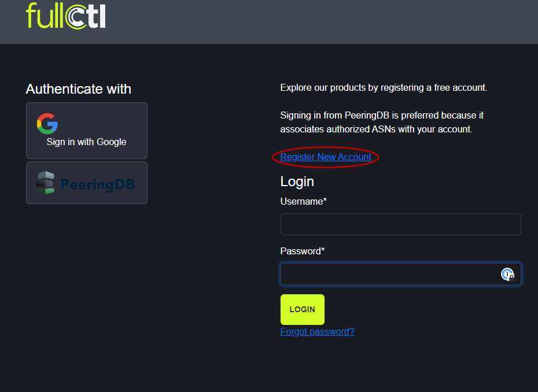Click the fullctl logo in the header
The height and width of the screenshot is (392, 538).
click(x=65, y=16)
